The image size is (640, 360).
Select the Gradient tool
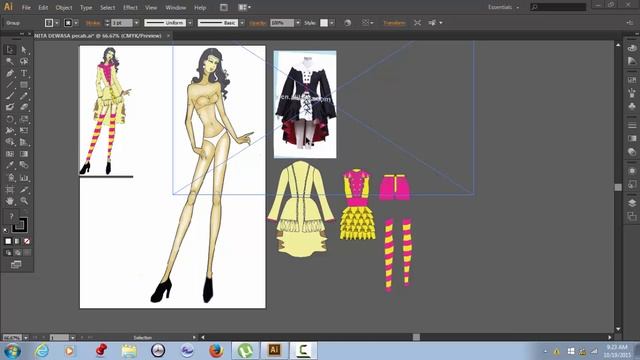(24, 154)
